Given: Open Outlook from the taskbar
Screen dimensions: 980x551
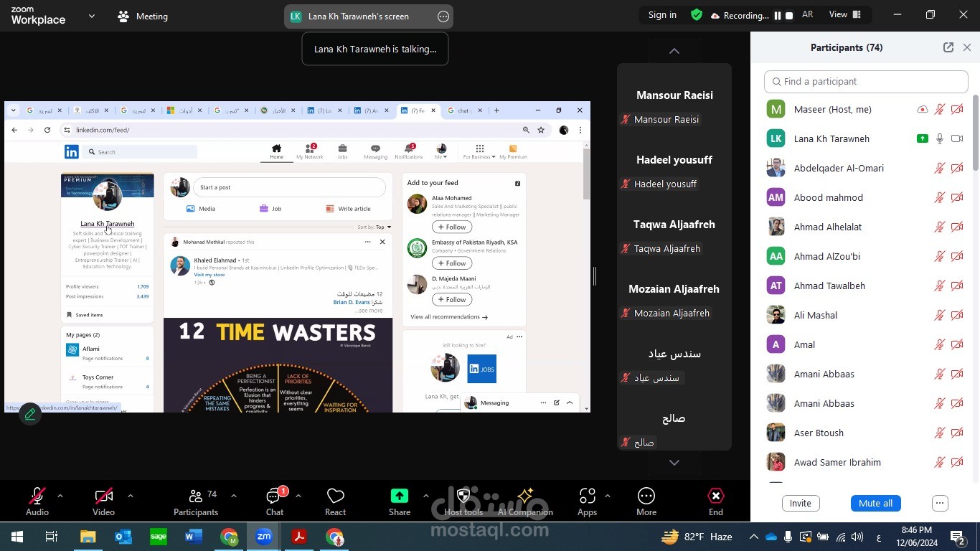Looking at the screenshot, I should click(123, 537).
